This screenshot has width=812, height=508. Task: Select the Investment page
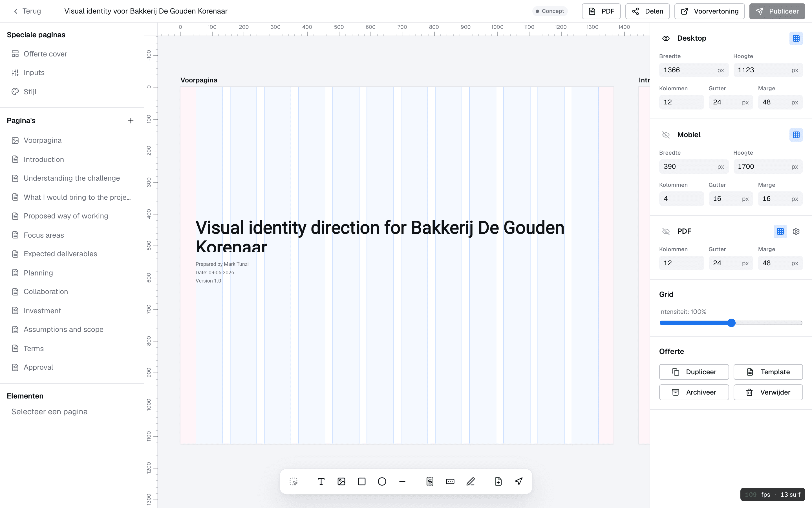tap(72, 310)
